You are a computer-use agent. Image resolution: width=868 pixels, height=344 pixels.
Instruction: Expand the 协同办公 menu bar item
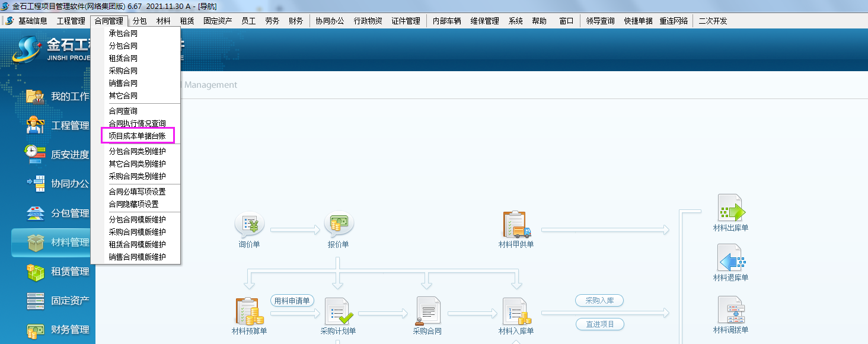coord(330,21)
